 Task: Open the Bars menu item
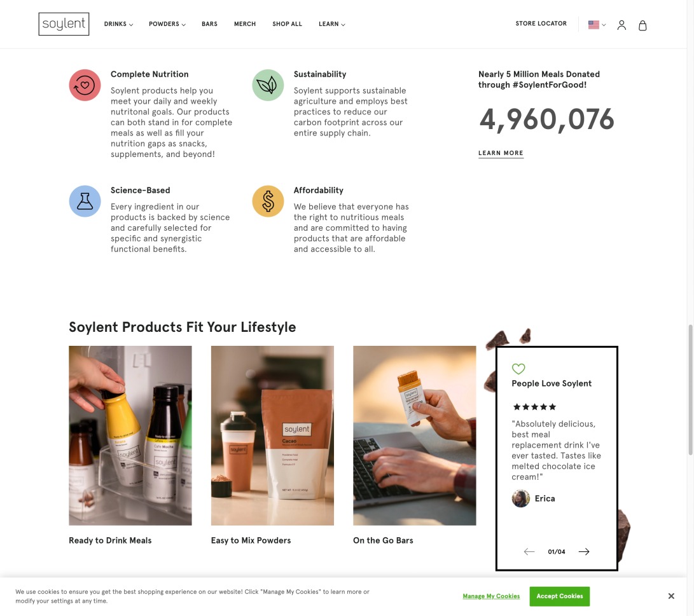coord(209,24)
